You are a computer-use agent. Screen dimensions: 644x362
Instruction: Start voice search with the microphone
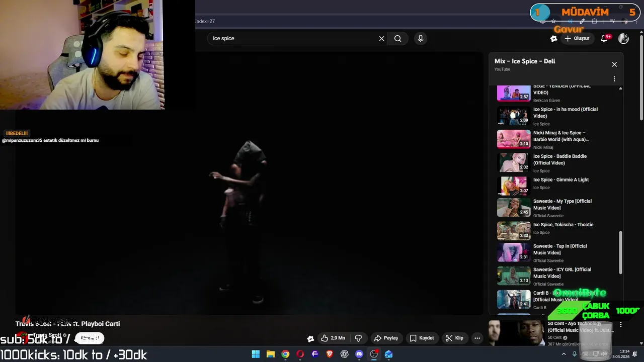pos(421,38)
